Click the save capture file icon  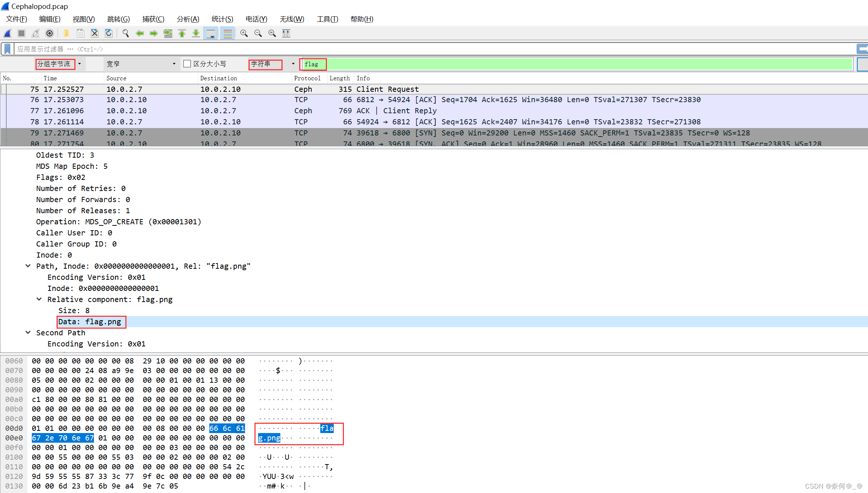[80, 33]
